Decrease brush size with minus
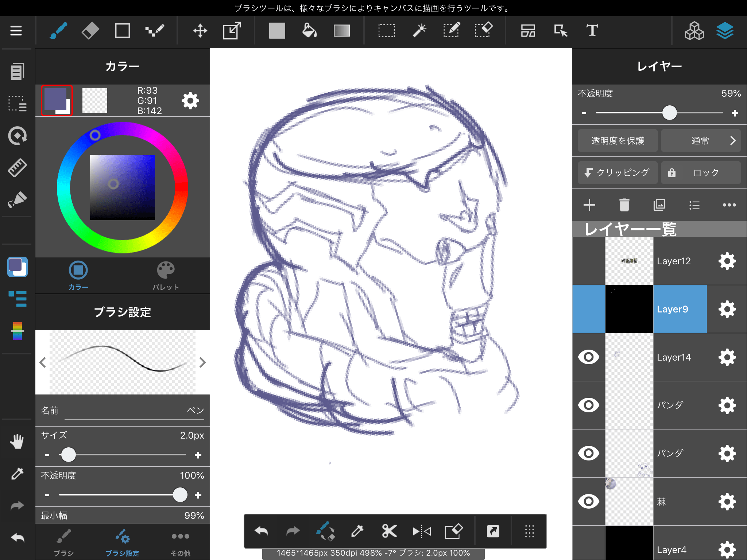This screenshot has height=560, width=747. coord(47,455)
